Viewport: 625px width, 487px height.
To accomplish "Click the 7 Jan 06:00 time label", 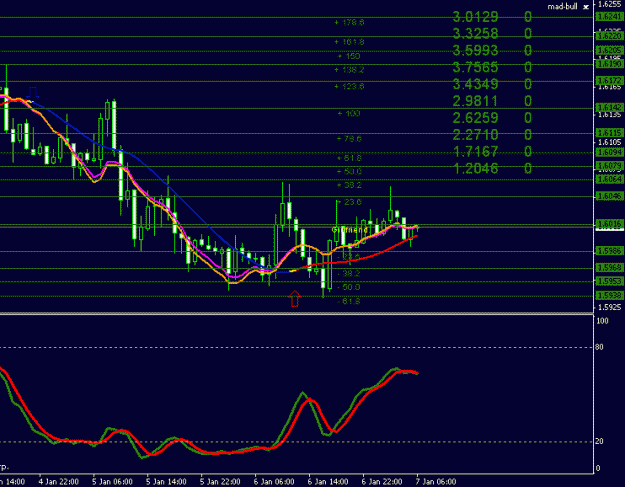I will point(436,482).
